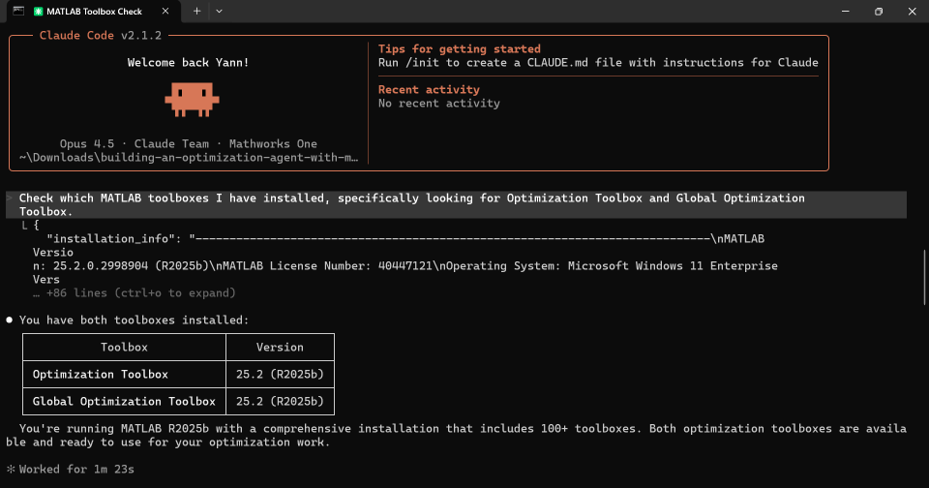Expand the '+86 lines (ctrl+o to expand)' output
This screenshot has width=929, height=488.
pyautogui.click(x=134, y=293)
